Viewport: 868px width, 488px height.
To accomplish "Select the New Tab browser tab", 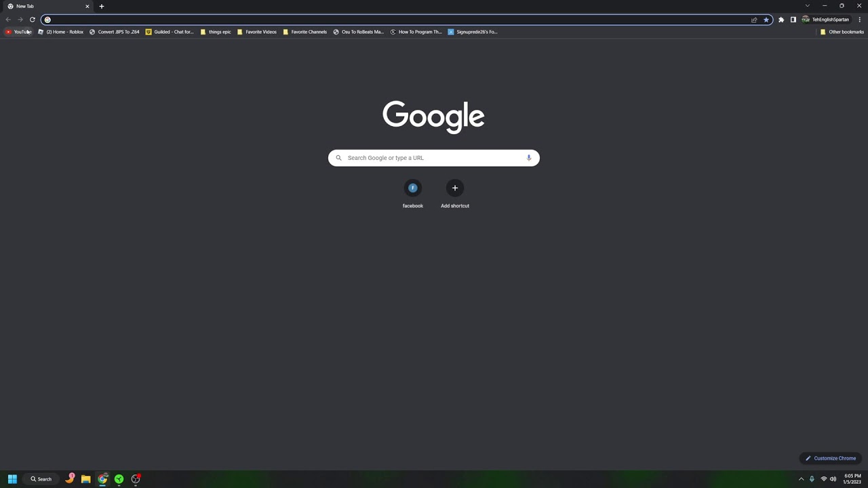I will point(47,6).
